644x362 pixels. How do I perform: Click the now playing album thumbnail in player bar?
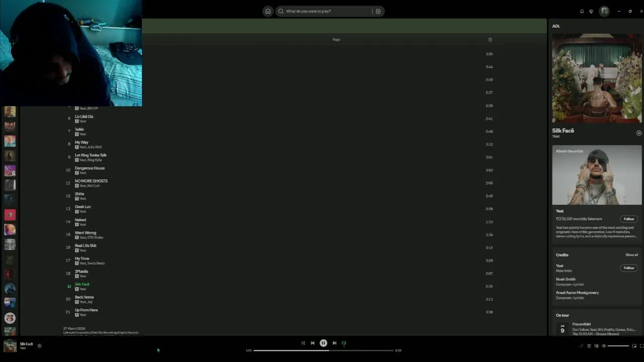tap(10, 346)
